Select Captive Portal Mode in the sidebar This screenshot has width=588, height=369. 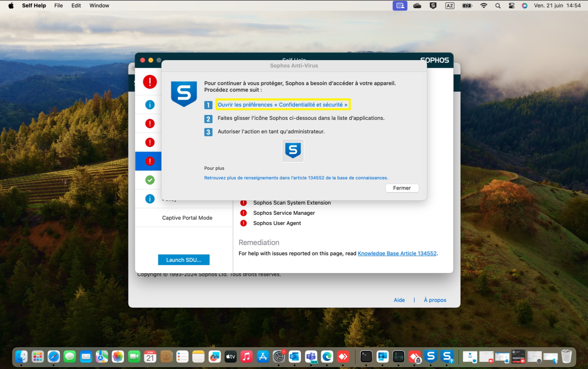tap(187, 218)
